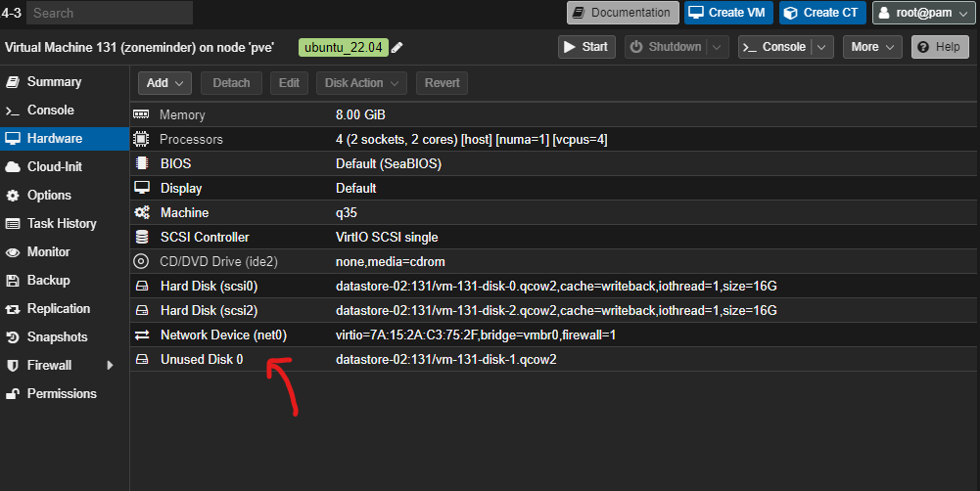This screenshot has width=980, height=491.
Task: Go to the Backup section
Action: pyautogui.click(x=48, y=281)
